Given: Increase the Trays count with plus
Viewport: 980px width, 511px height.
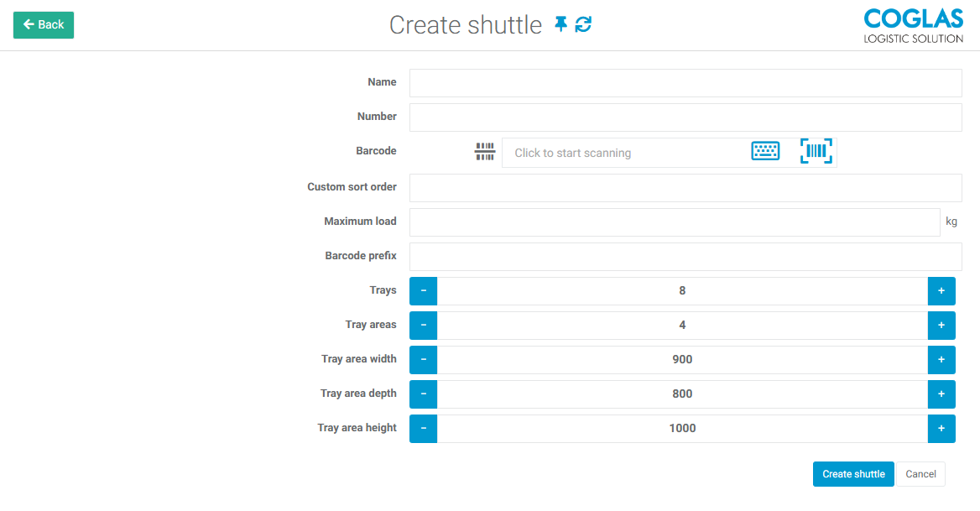Looking at the screenshot, I should [x=941, y=291].
